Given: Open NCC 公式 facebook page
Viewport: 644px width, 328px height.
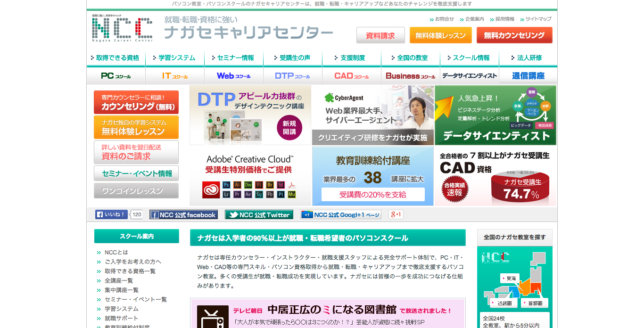Looking at the screenshot, I should pyautogui.click(x=183, y=215).
